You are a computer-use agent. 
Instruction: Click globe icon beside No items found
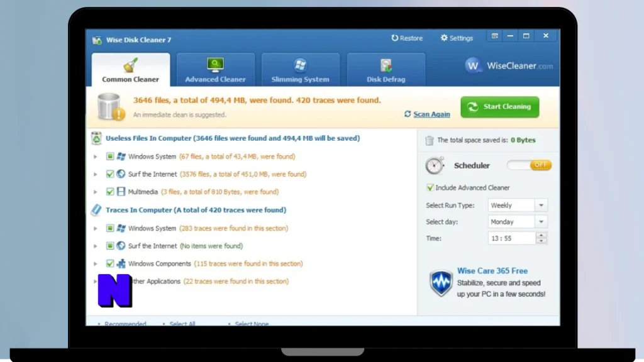[x=121, y=246]
